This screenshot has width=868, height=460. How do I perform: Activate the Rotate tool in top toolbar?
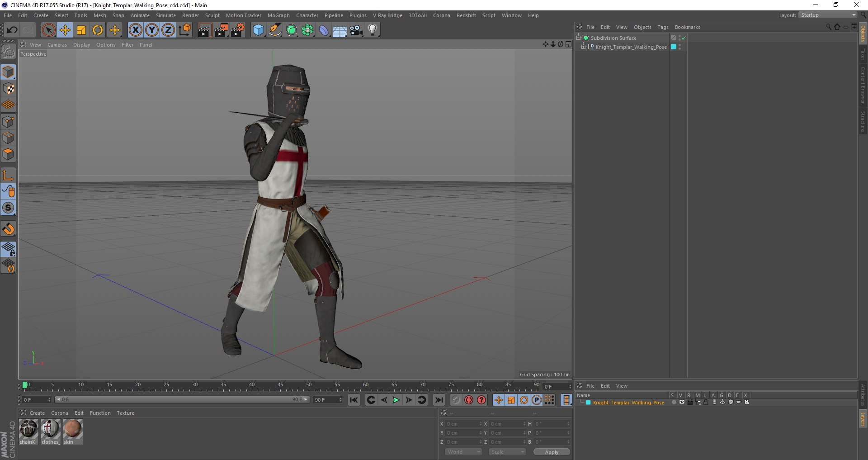pos(98,30)
